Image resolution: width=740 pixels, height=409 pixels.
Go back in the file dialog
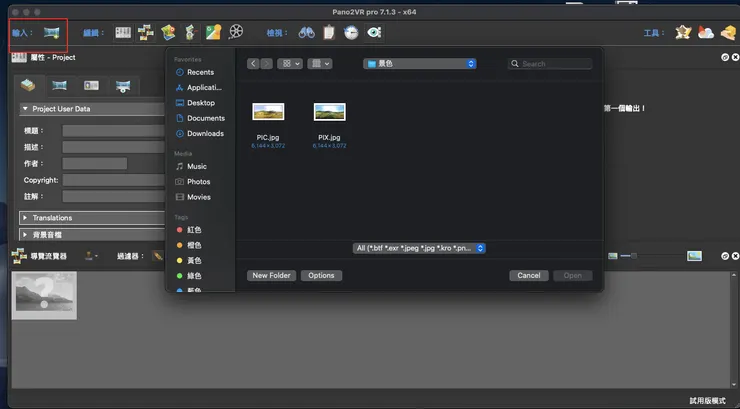[x=253, y=64]
